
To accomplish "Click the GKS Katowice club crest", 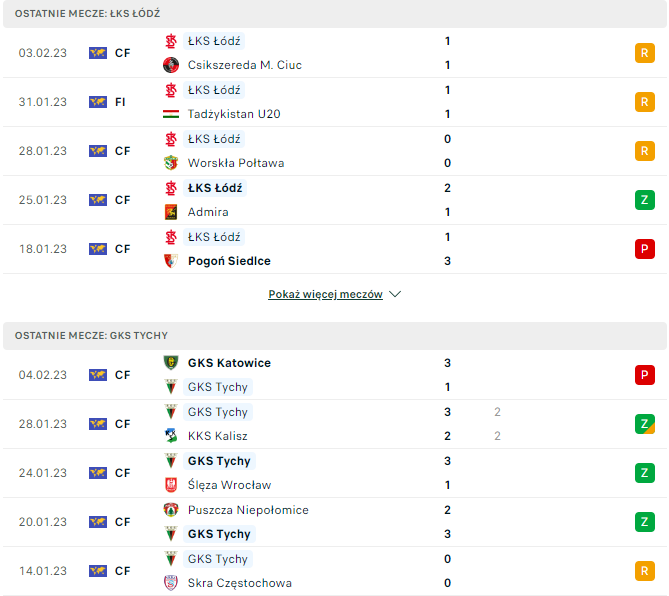I will [x=170, y=363].
